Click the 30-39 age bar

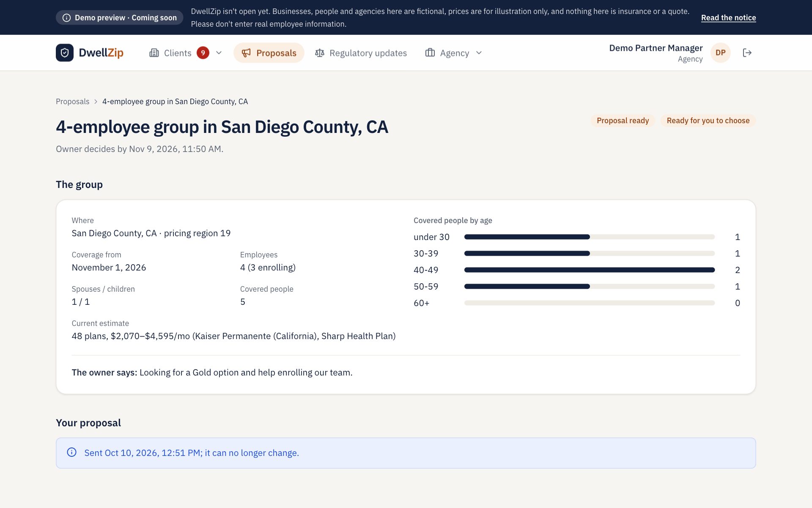point(590,254)
